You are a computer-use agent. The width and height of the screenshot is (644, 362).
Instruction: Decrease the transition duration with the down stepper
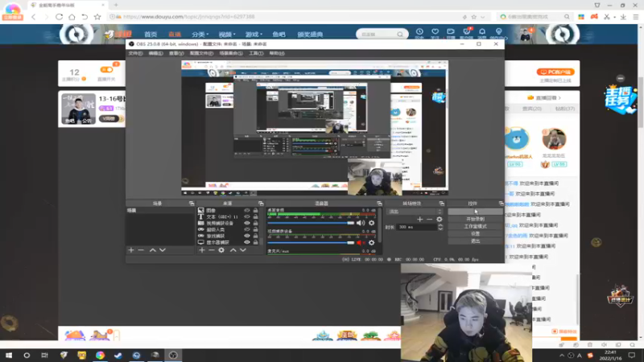[x=440, y=228]
